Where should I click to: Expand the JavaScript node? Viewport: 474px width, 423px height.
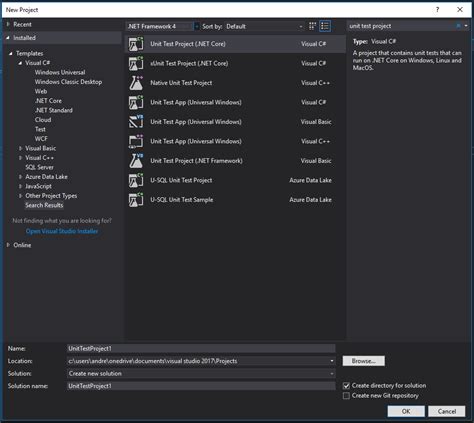click(20, 186)
